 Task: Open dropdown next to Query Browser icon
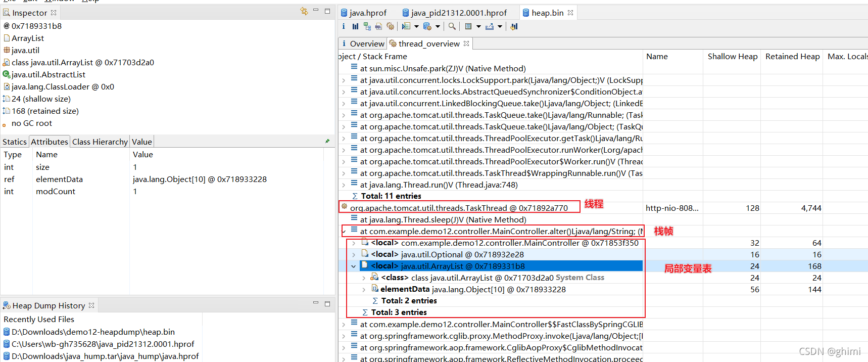point(438,26)
